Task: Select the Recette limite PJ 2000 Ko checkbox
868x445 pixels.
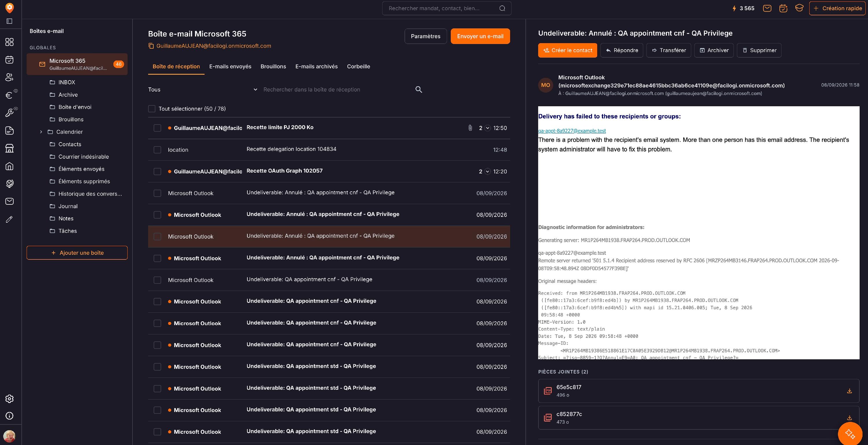Action: click(157, 128)
